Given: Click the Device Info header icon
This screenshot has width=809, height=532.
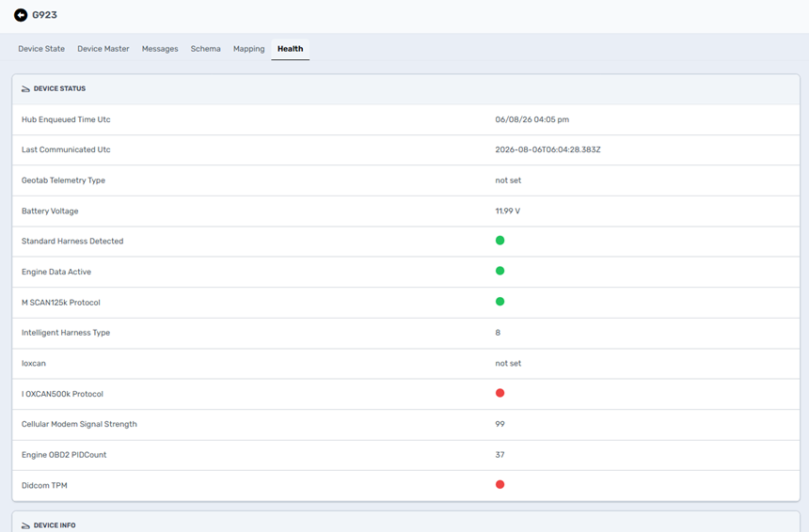Looking at the screenshot, I should click(25, 525).
